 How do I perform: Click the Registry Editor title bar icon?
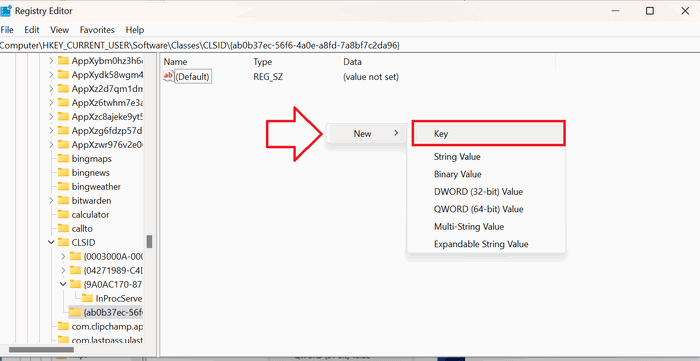point(6,10)
